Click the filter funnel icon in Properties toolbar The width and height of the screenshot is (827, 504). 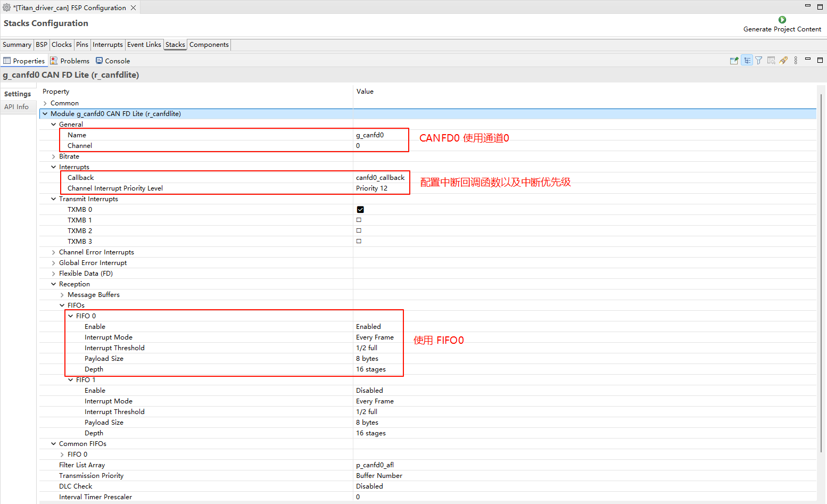pos(759,61)
